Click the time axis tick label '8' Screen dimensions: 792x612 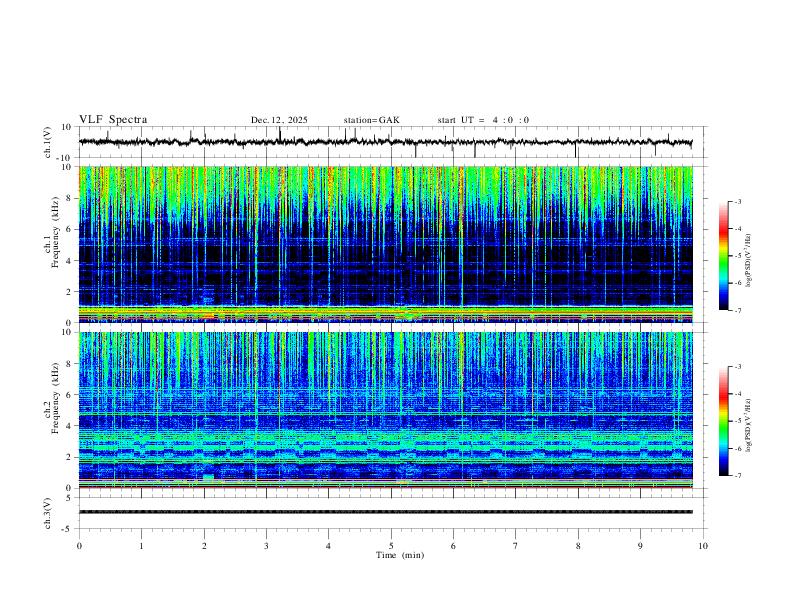click(578, 546)
